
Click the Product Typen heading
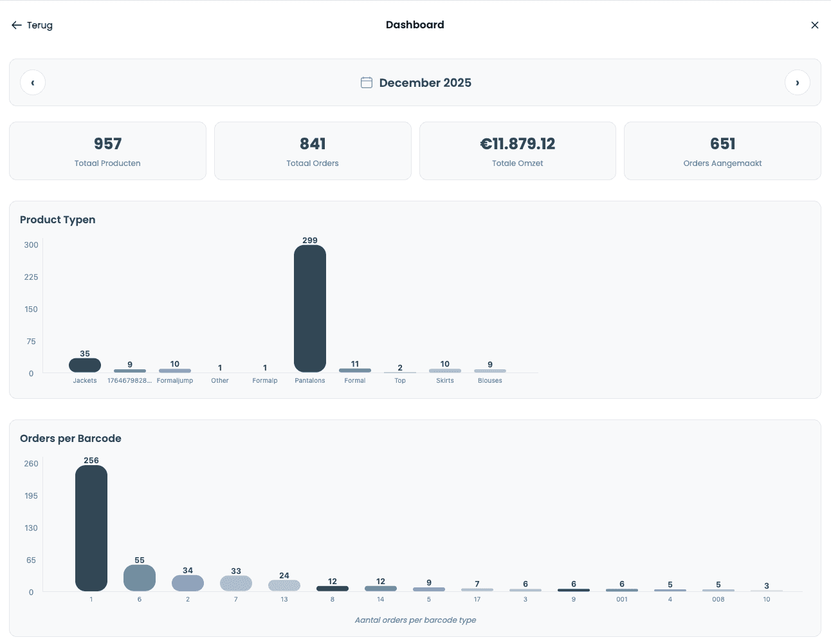[58, 219]
